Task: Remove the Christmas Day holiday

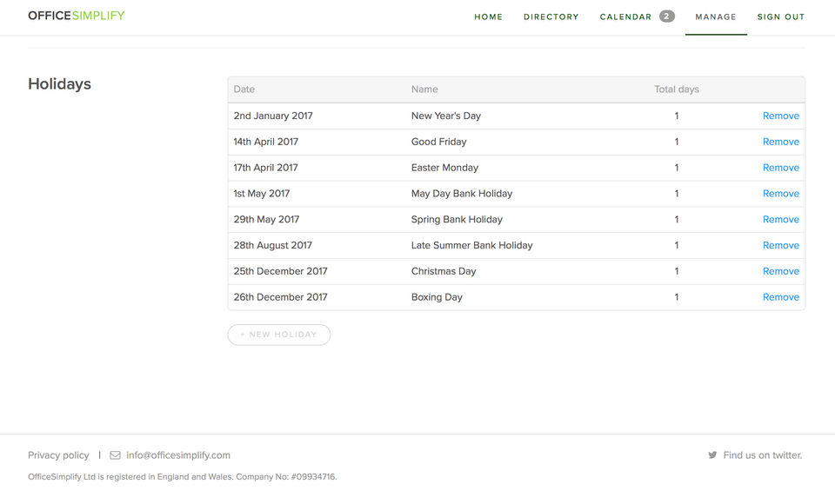Action: pyautogui.click(x=780, y=271)
